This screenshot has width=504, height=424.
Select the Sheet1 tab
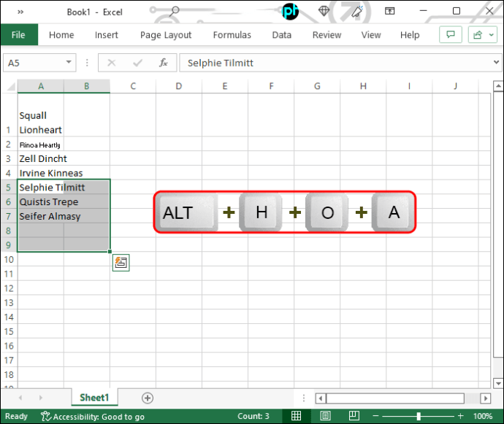94,397
